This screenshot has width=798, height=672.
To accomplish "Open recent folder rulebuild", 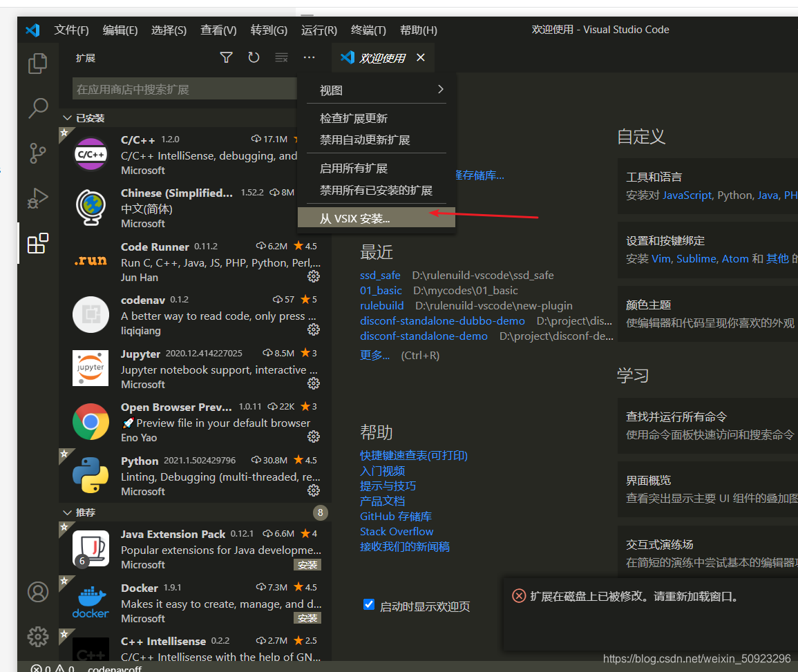I will click(x=381, y=306).
